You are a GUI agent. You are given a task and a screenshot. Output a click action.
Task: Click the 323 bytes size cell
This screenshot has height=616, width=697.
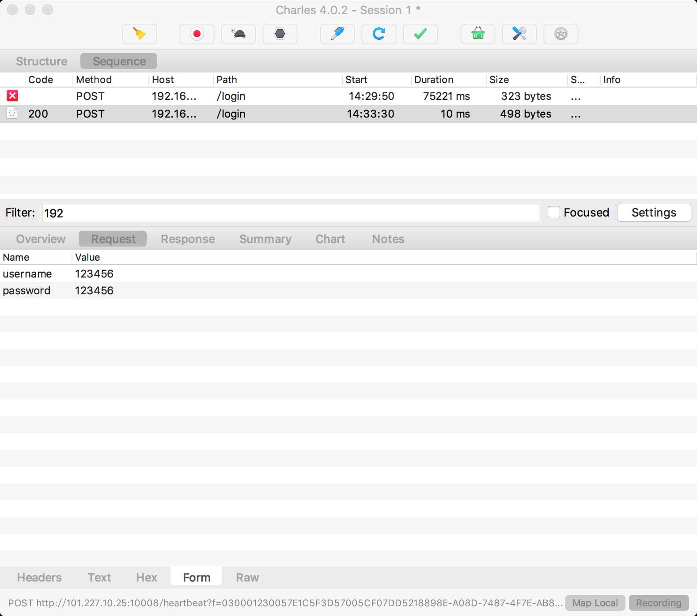click(x=526, y=96)
